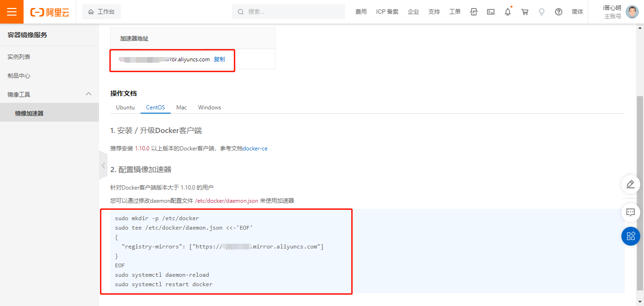Click the sudo systemctl daemon-reload line

(x=162, y=275)
